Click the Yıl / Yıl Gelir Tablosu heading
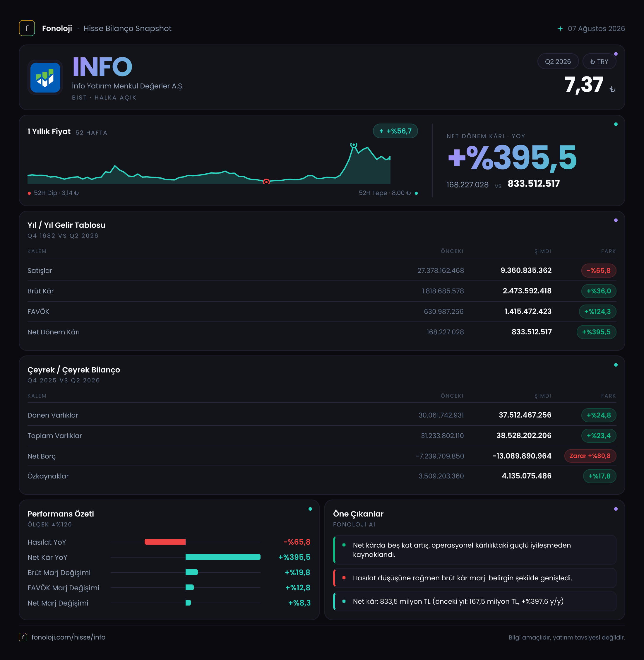Viewport: 644px width, 660px height. [66, 225]
